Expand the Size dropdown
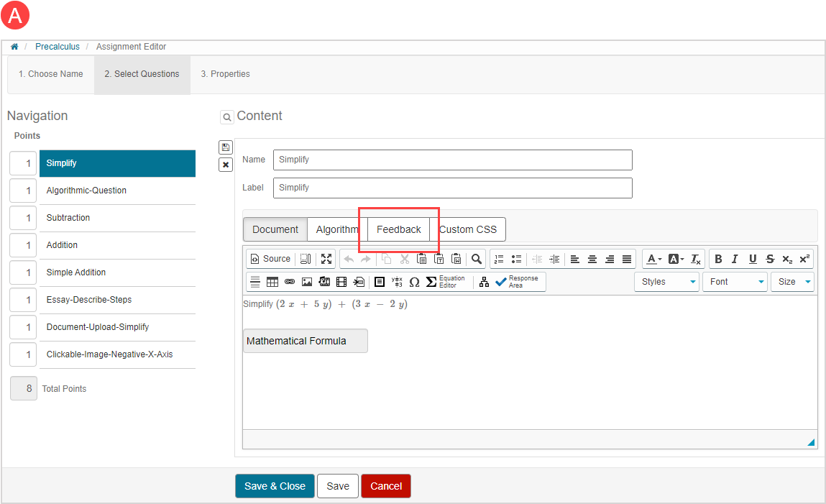This screenshot has width=826, height=504. (x=793, y=282)
